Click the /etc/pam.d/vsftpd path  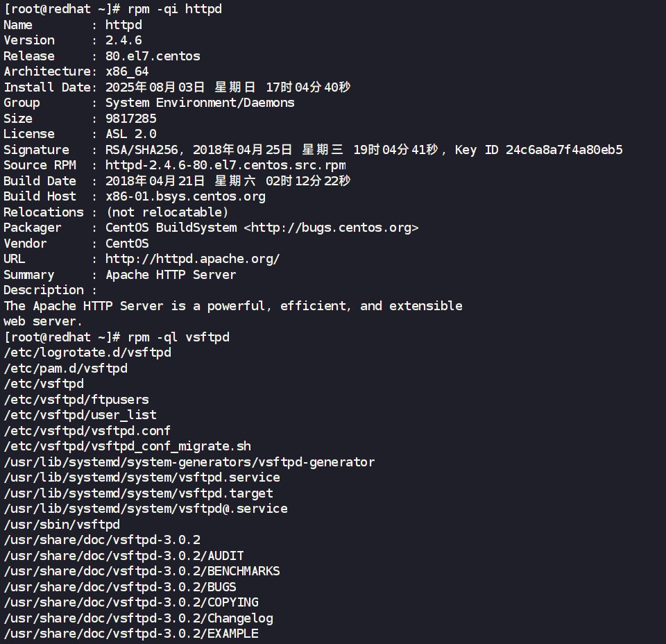(x=65, y=368)
